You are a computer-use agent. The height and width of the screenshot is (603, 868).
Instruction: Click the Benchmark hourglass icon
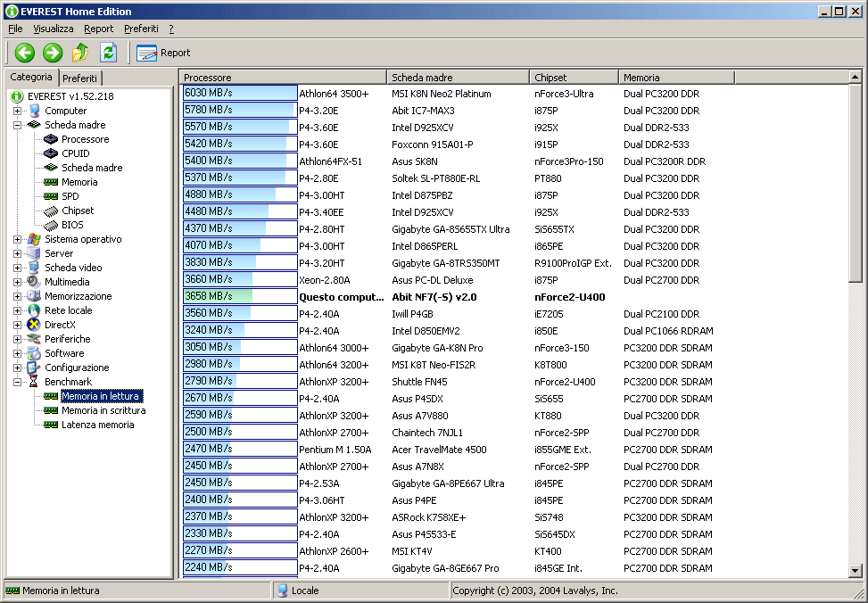point(34,382)
